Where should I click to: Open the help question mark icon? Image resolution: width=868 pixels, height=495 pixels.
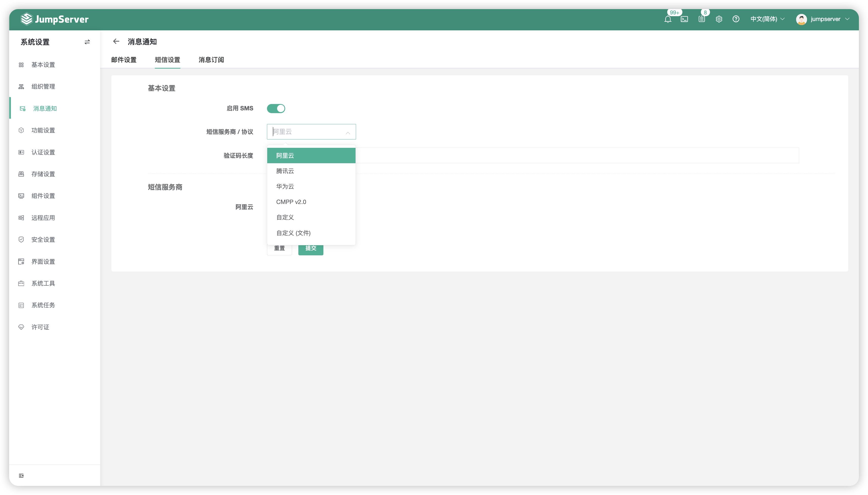(736, 19)
